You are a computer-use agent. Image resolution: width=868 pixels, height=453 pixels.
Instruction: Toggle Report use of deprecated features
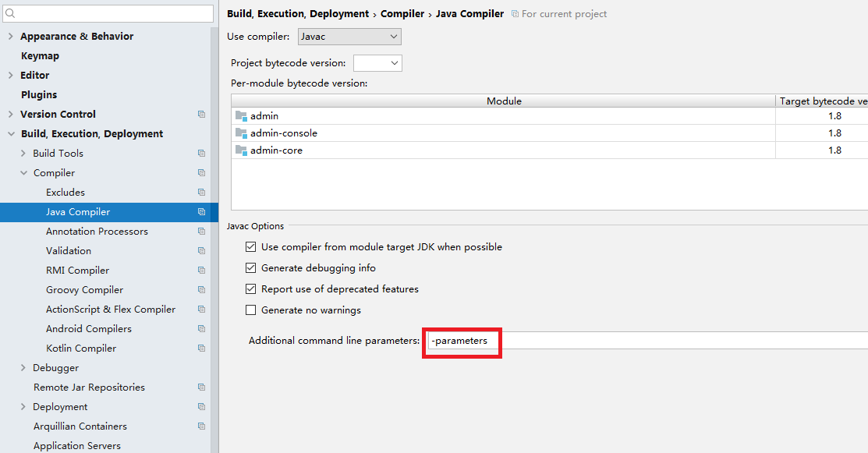tap(251, 289)
